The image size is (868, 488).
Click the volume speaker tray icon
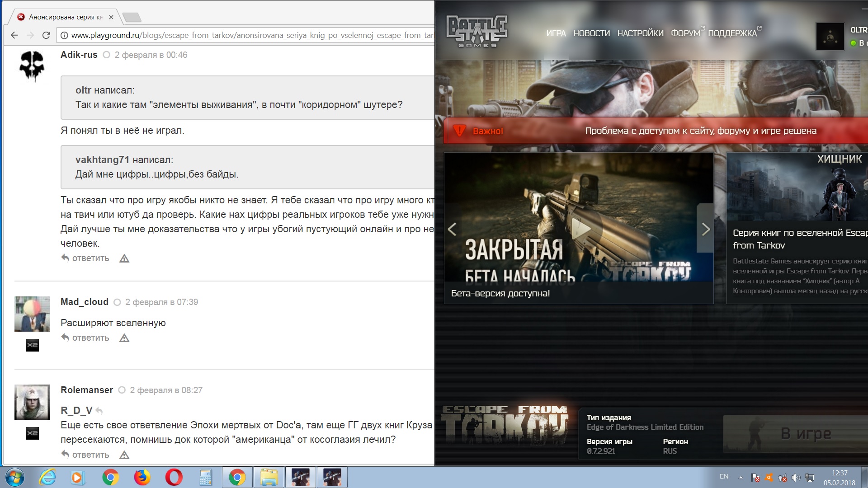point(796,477)
